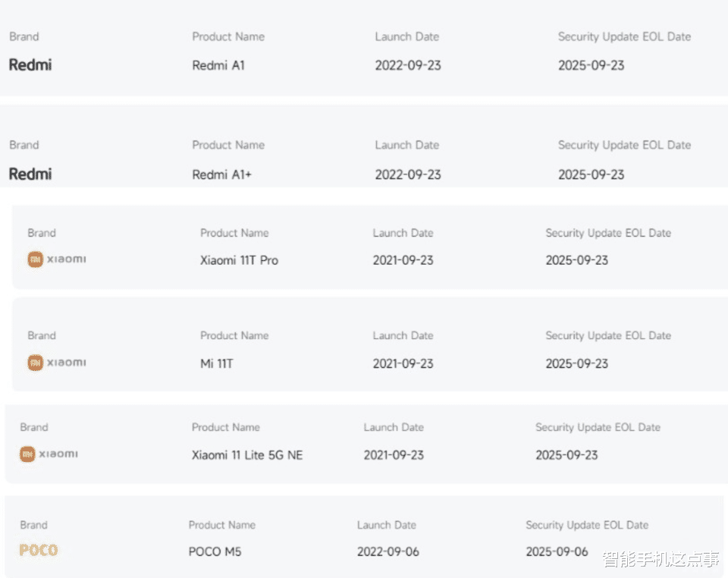Click Xiaomi 11 Lite 5G NE EOL date
This screenshot has height=578, width=728.
(x=566, y=456)
